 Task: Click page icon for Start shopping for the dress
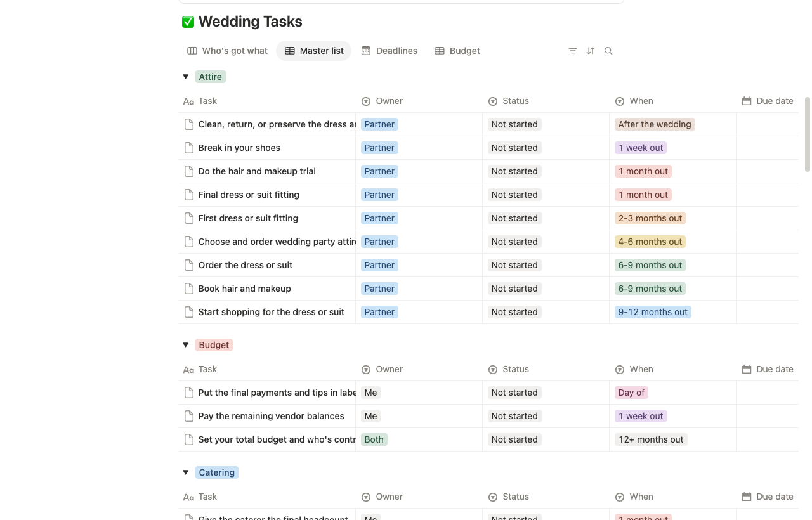click(188, 312)
